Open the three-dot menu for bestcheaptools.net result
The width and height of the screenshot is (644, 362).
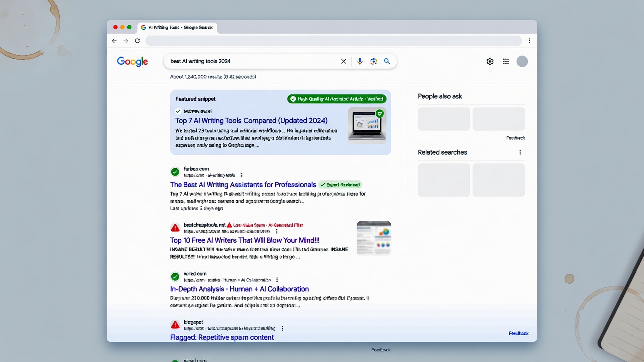(276, 231)
